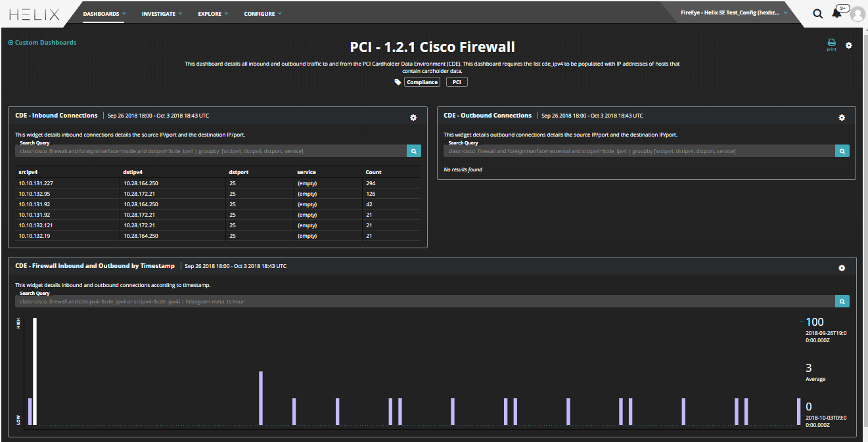Focus the Timestamp histogram search query field

tap(425, 301)
